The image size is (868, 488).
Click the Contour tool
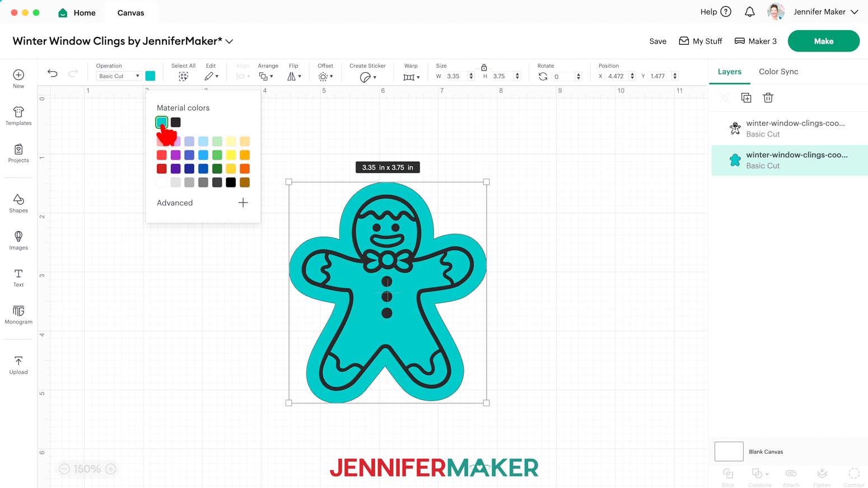pyautogui.click(x=853, y=477)
